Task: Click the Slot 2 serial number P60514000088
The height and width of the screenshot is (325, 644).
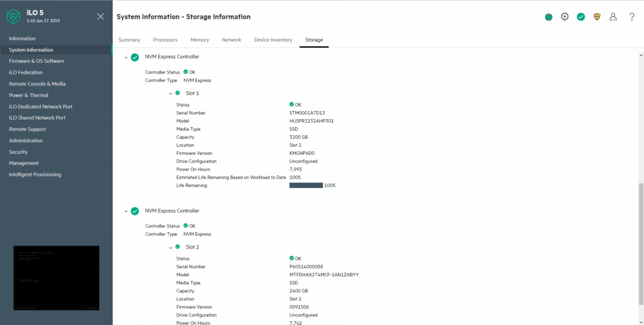Action: click(306, 267)
